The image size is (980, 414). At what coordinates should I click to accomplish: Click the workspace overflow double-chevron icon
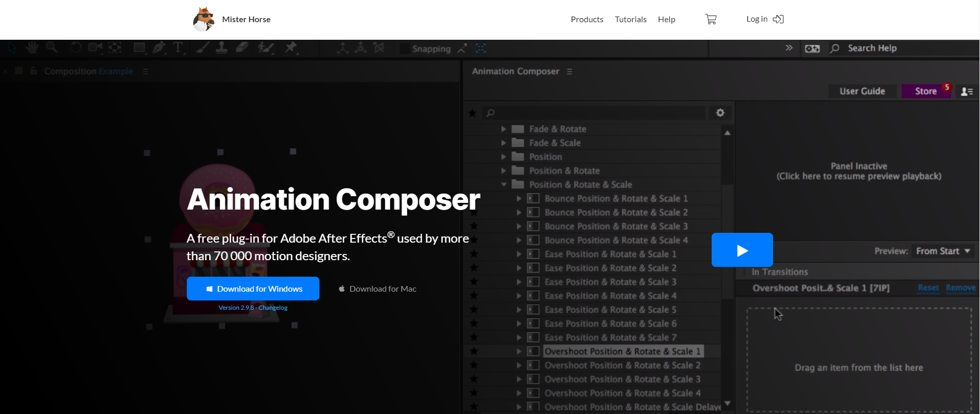789,48
